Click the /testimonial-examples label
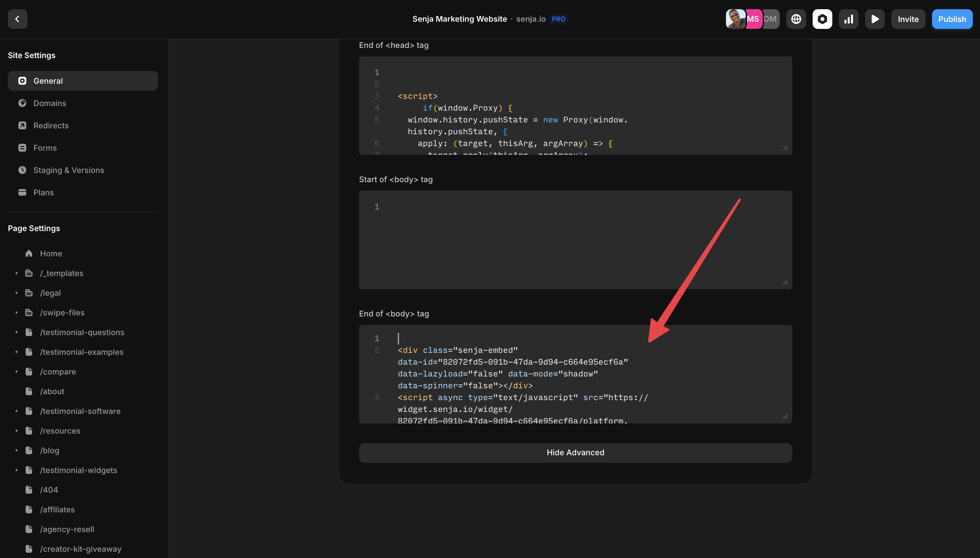This screenshot has height=558, width=980. [82, 352]
